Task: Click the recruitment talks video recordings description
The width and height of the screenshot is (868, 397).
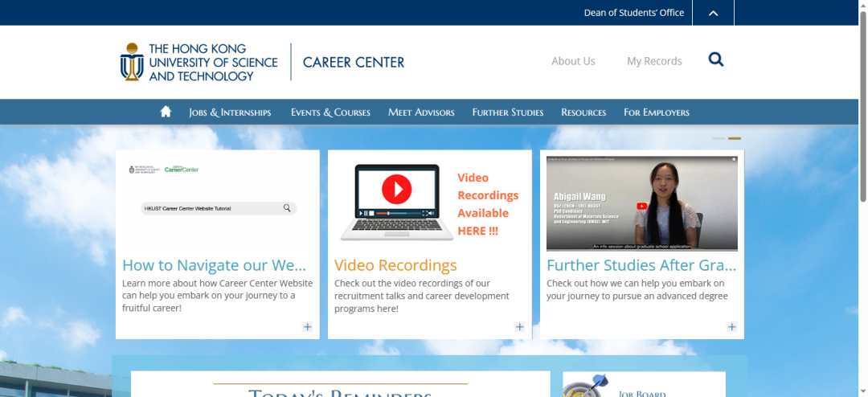Action: click(421, 296)
